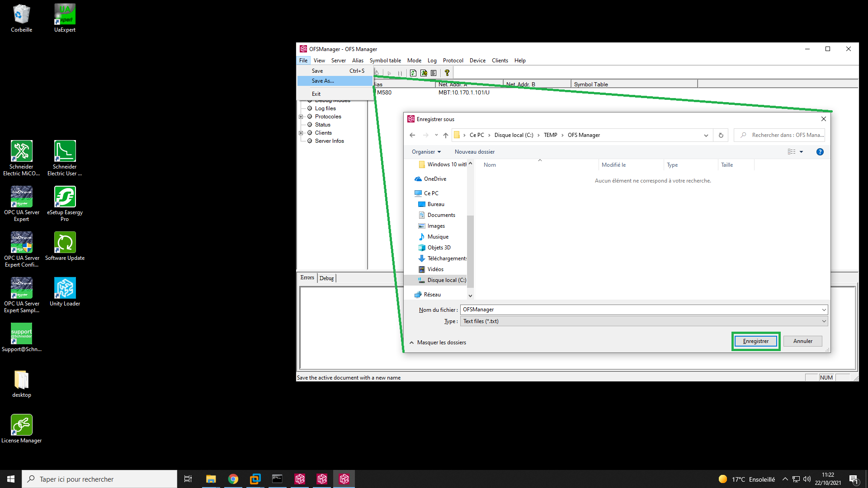Open the blue help icon in save dialog
The image size is (868, 488).
[x=820, y=152]
